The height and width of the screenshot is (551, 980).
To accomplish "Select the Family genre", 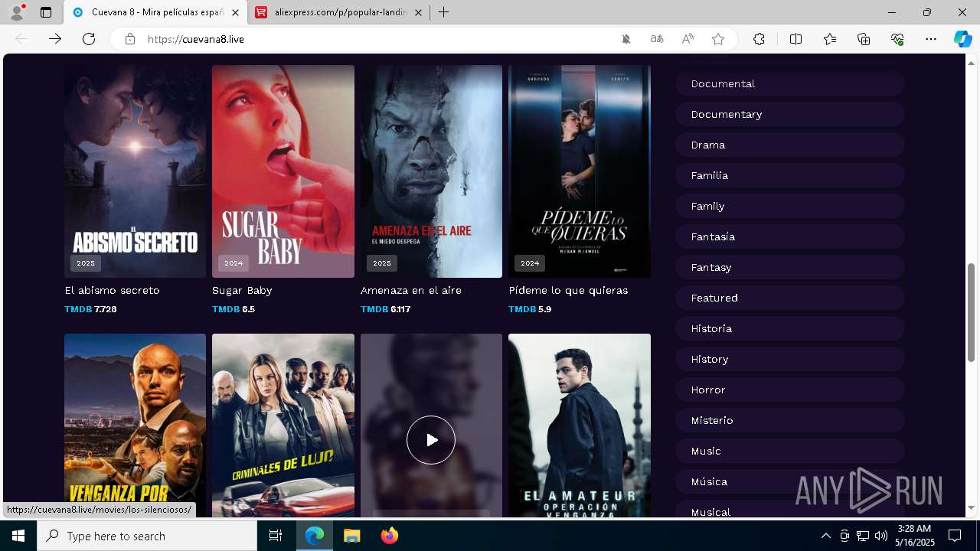I will (790, 206).
